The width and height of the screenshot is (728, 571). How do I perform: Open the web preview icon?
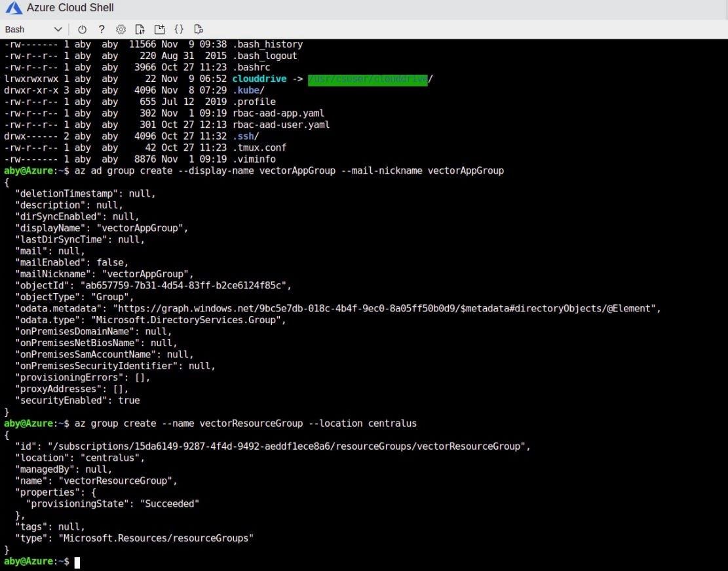198,30
